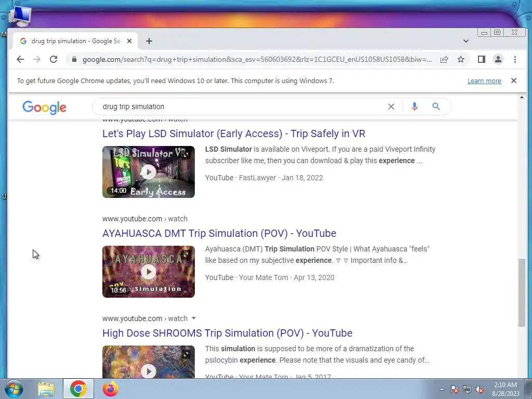
Task: Focus the Google search input field
Action: tap(241, 107)
